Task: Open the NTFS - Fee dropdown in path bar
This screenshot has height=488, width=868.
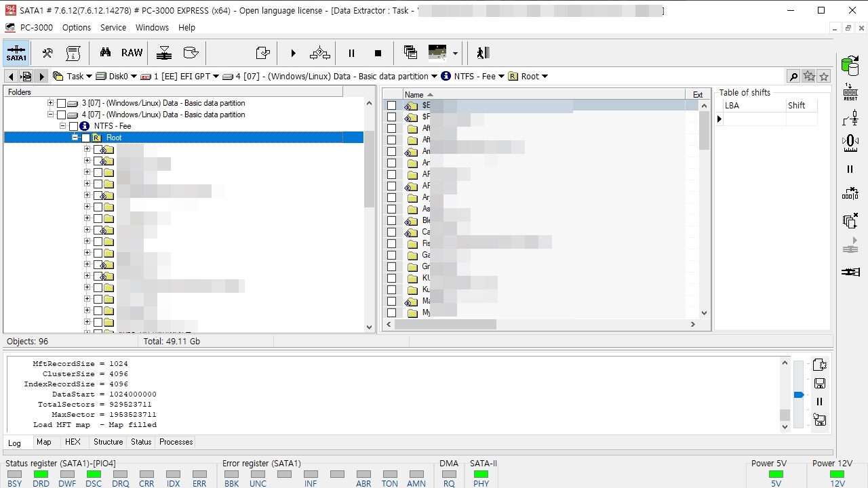Action: [501, 77]
